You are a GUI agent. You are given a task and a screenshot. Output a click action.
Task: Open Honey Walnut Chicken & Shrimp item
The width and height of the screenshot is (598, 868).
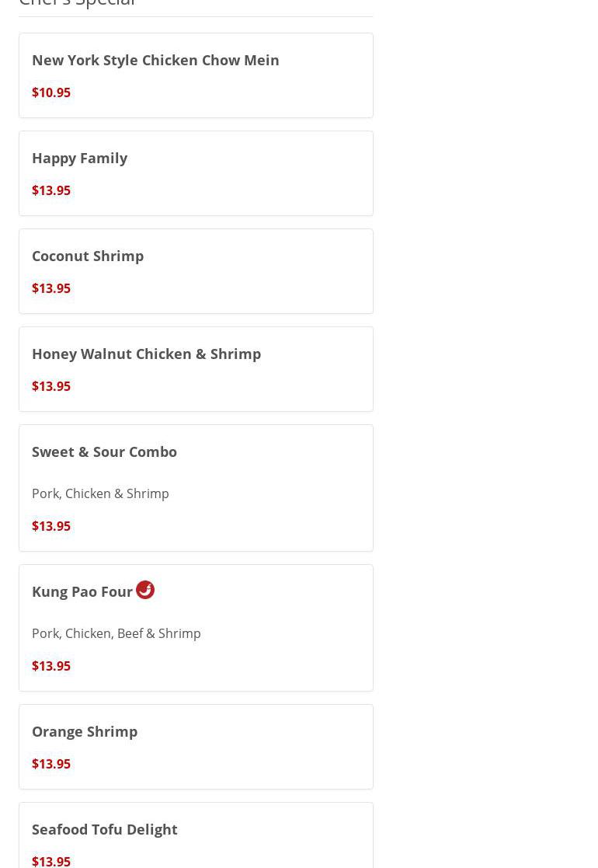(146, 354)
